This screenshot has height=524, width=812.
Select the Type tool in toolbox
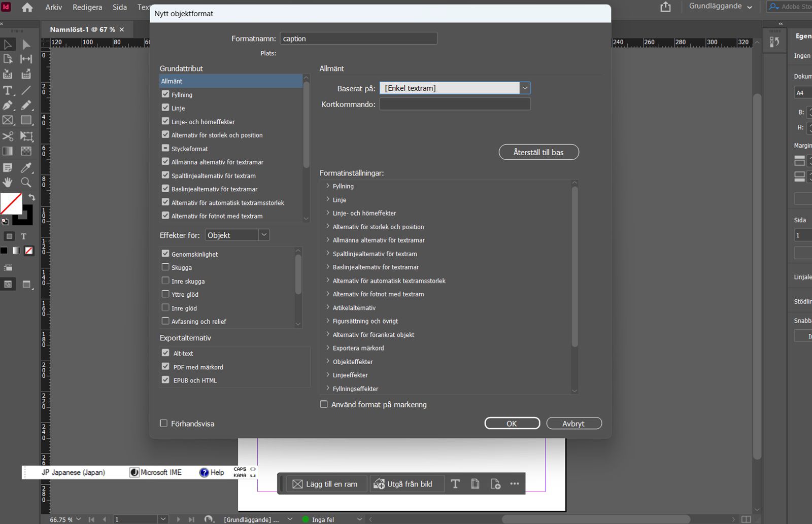[x=8, y=90]
